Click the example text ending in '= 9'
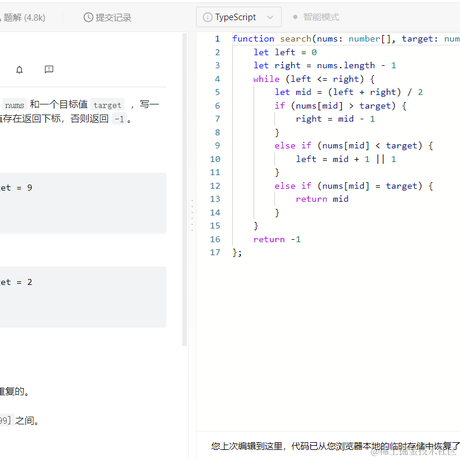The image size is (460, 460). pyautogui.click(x=16, y=188)
